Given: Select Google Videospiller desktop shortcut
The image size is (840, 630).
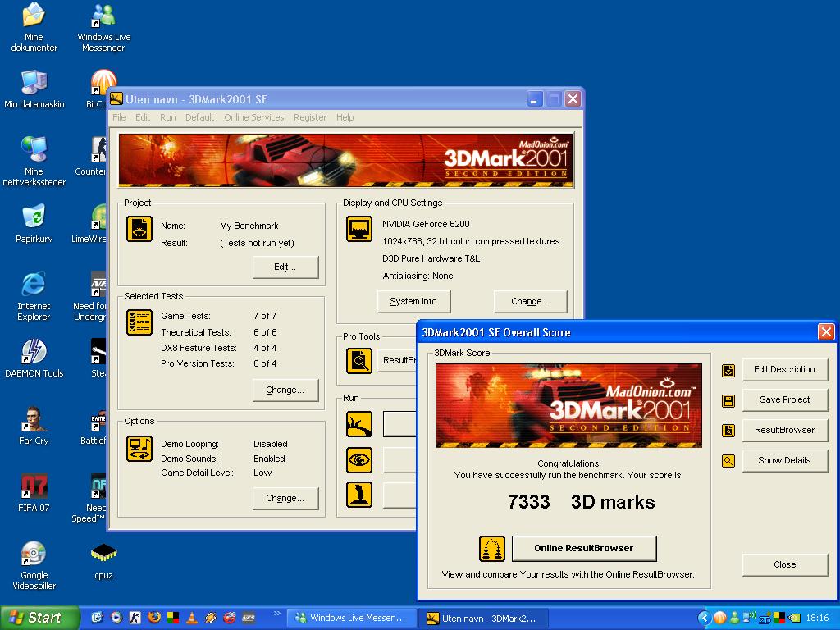Looking at the screenshot, I should coord(34,565).
